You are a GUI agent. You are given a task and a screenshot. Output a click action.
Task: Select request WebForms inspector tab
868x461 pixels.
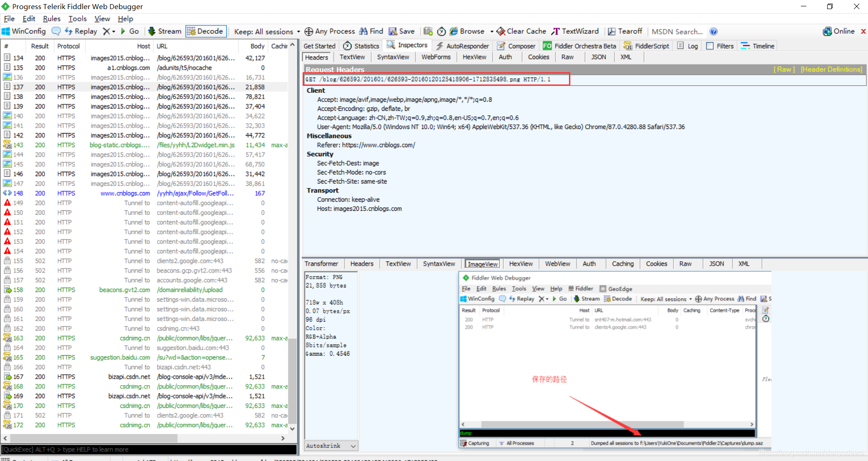436,57
